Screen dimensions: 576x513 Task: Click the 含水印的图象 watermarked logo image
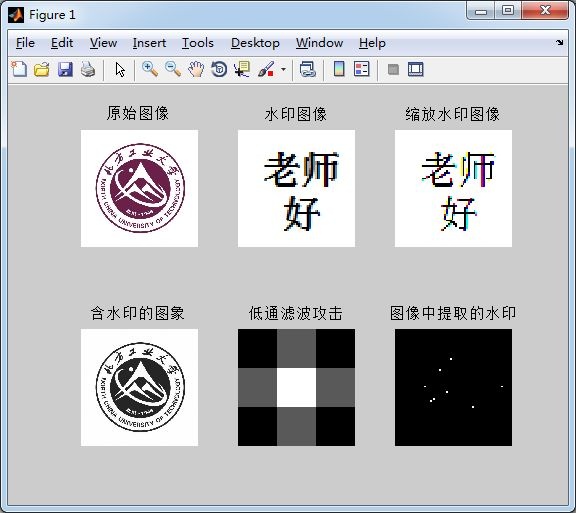tap(140, 387)
